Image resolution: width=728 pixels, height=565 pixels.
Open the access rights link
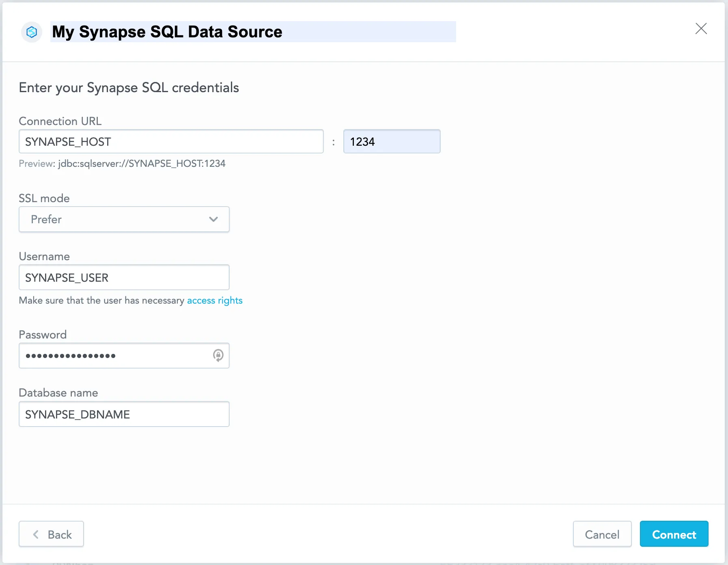pos(214,300)
